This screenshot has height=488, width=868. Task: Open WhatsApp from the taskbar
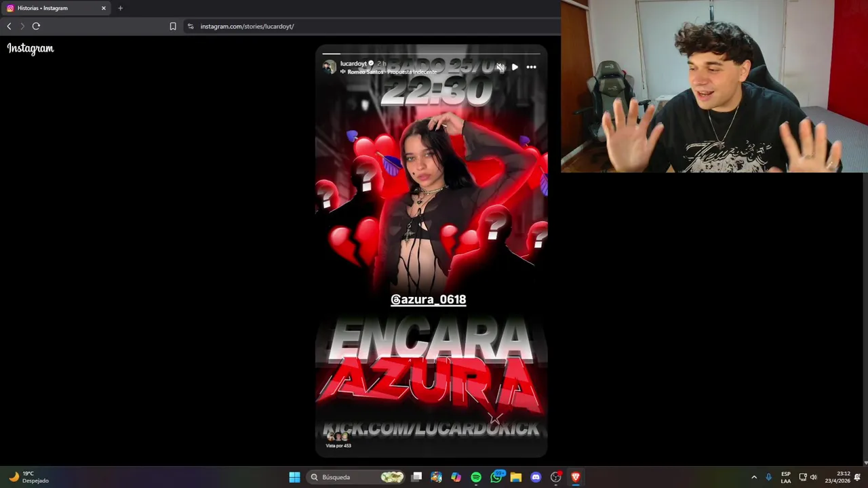496,477
